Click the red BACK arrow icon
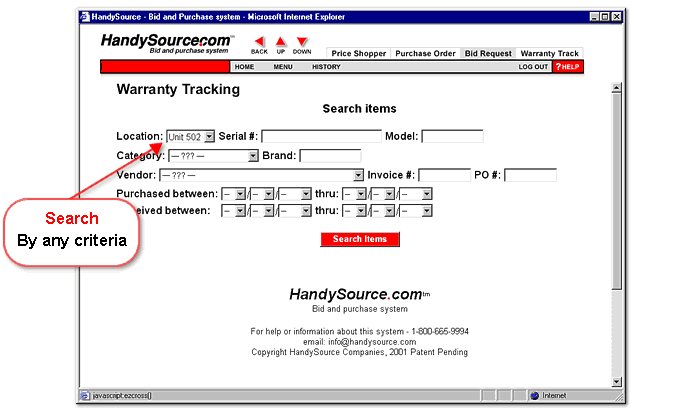This screenshot has height=410, width=686. point(259,42)
